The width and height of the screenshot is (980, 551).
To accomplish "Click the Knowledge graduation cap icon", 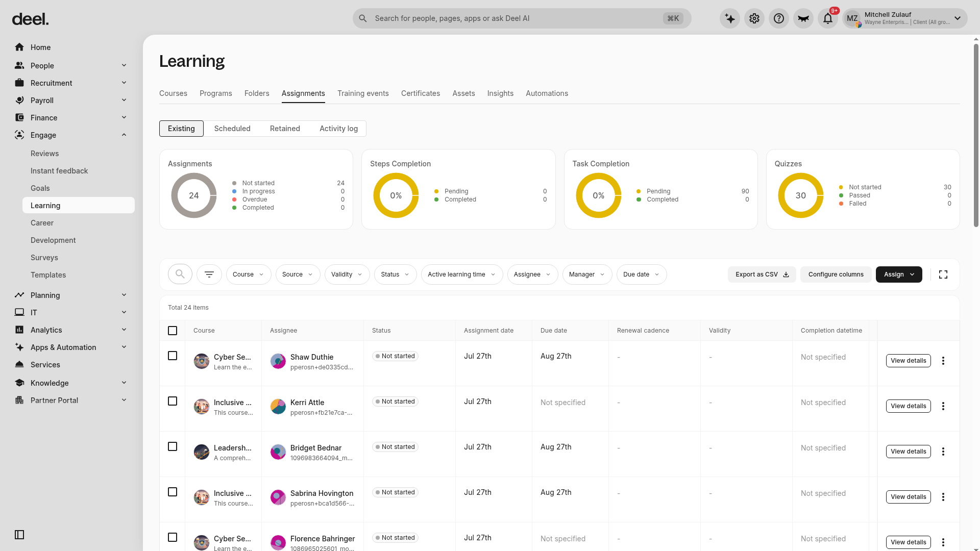I will 19,383.
